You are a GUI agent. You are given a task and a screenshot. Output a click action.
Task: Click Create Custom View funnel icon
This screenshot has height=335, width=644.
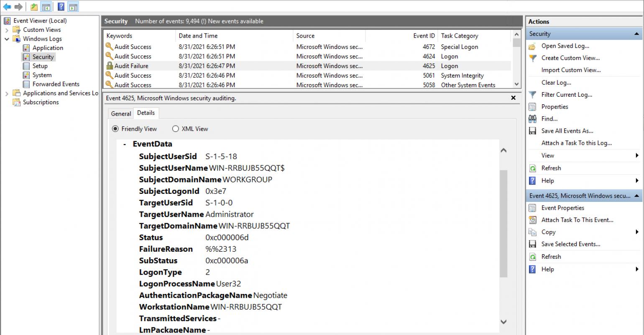point(532,58)
